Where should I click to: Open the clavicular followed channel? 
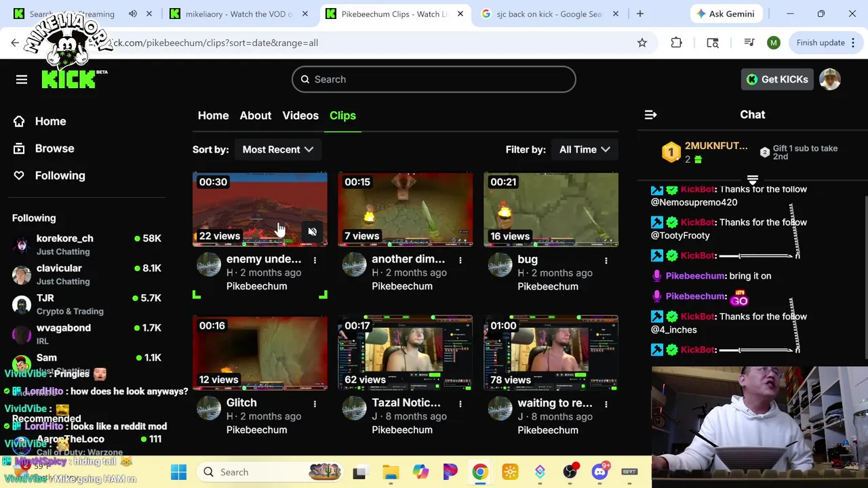tap(87, 274)
